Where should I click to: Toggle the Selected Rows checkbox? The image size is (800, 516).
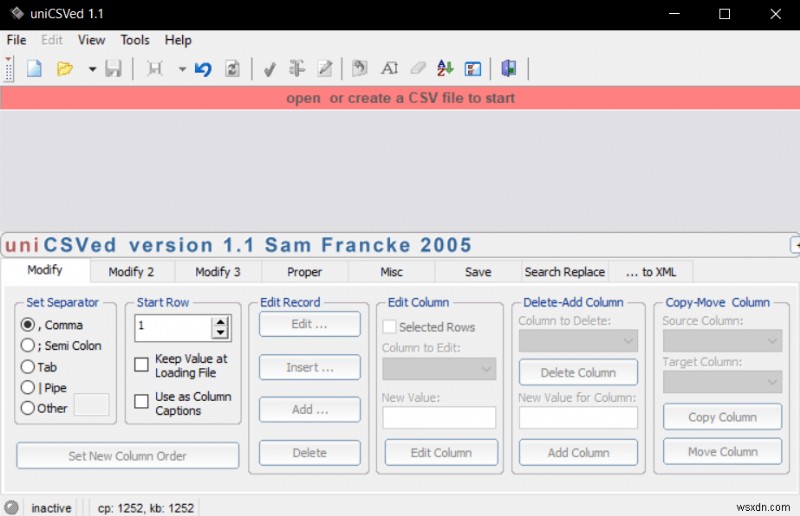[389, 327]
